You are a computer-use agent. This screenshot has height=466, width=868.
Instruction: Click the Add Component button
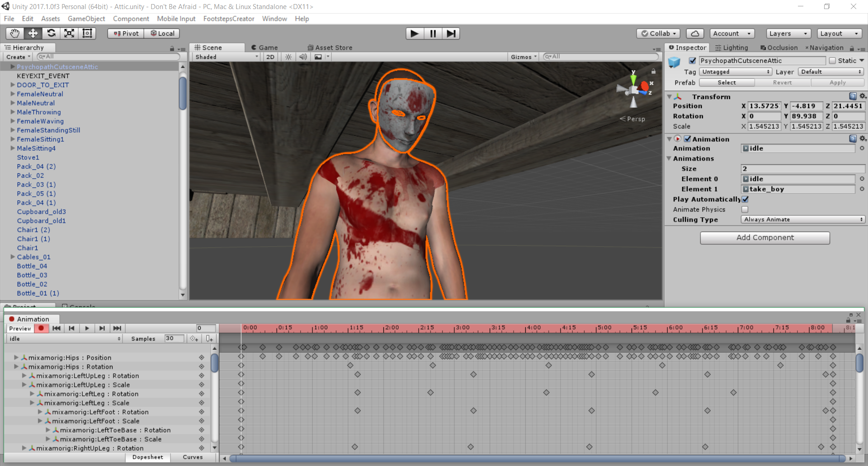coord(765,238)
